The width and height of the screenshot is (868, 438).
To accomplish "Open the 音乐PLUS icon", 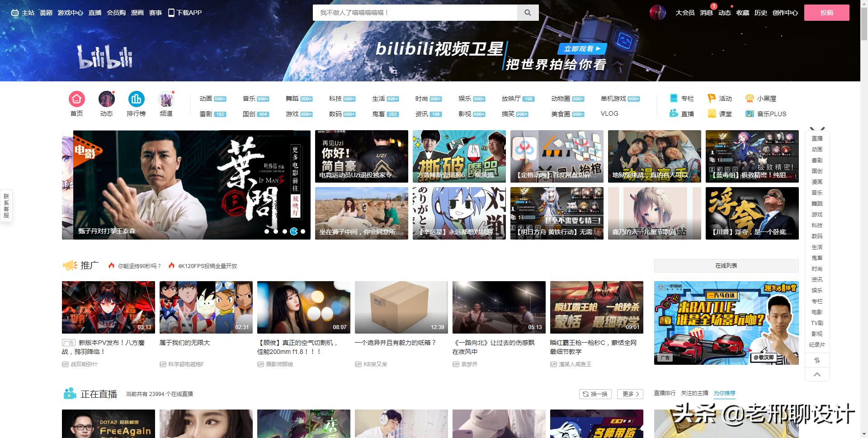I will click(750, 113).
